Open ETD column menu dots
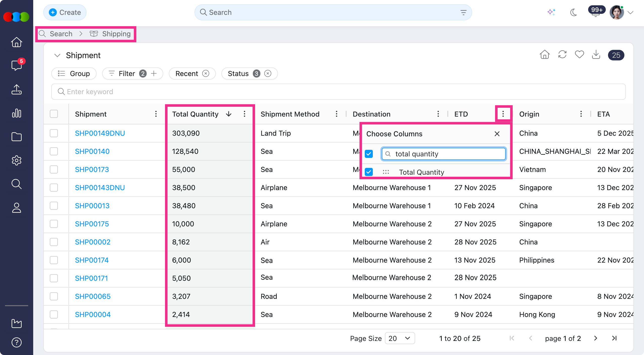This screenshot has height=355, width=644. coord(503,114)
